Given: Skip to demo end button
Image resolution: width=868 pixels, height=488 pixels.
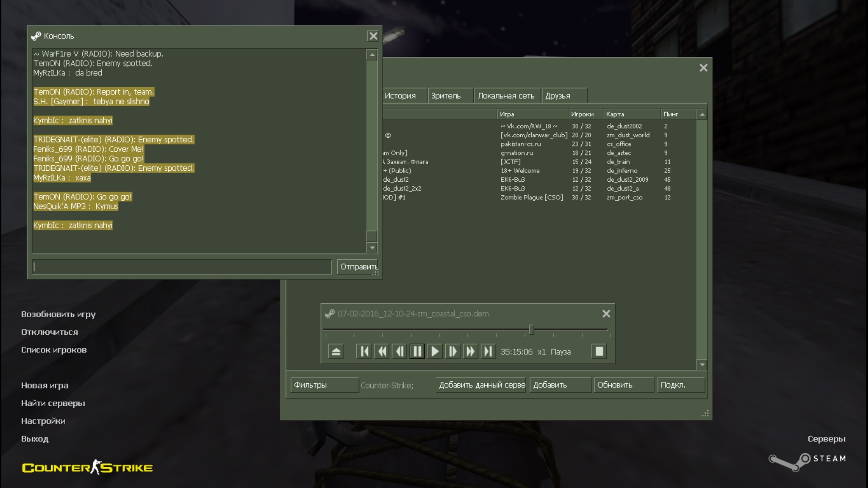Looking at the screenshot, I should coord(488,352).
